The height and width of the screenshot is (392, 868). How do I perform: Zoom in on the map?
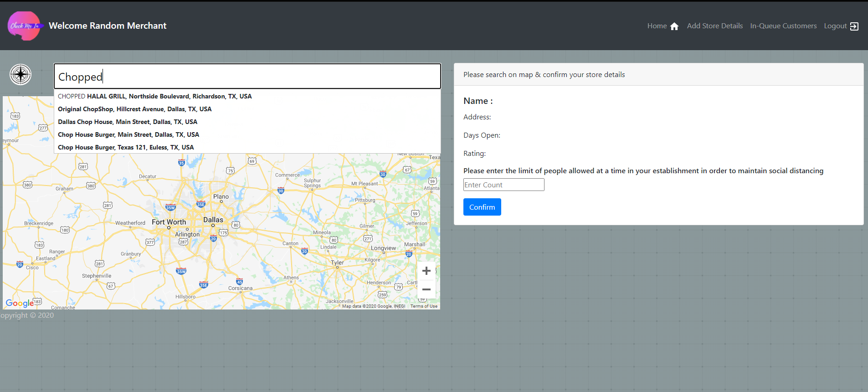(426, 271)
